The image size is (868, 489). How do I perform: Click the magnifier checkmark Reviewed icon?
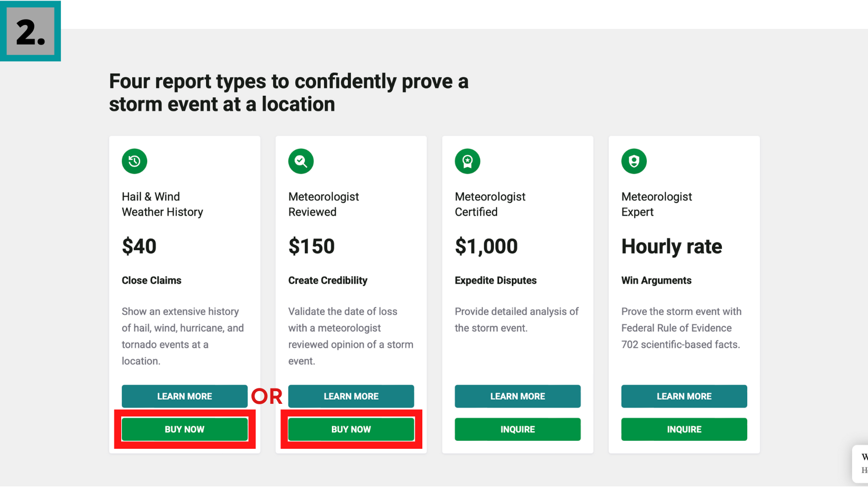click(301, 161)
